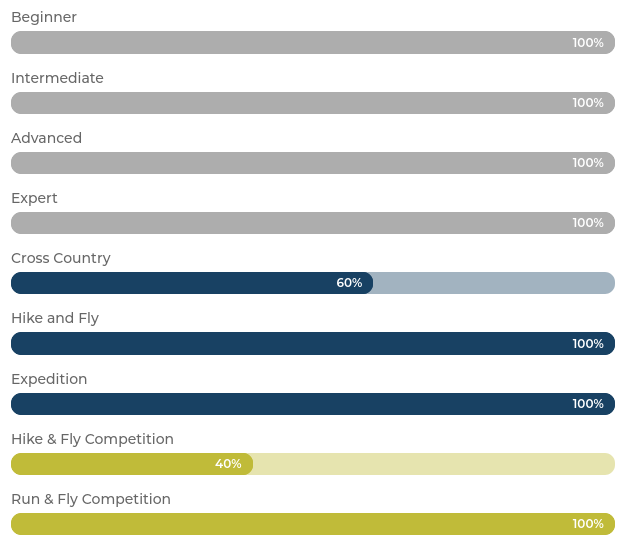The width and height of the screenshot is (629, 550).
Task: Click the Advanced progress bar
Action: 312,163
